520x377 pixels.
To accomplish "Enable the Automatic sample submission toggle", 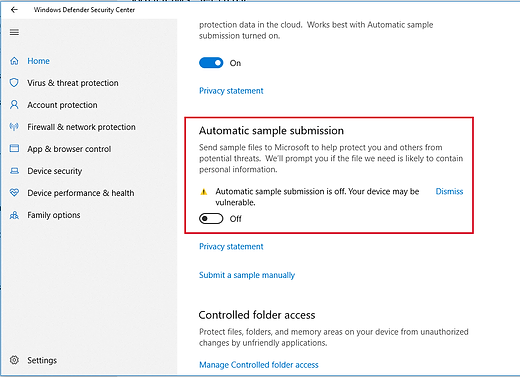I will tap(211, 219).
